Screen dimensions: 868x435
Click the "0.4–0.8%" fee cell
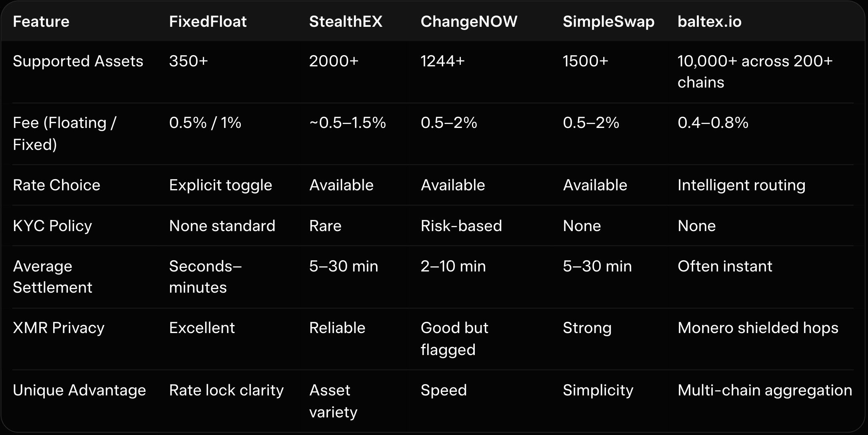tap(713, 123)
